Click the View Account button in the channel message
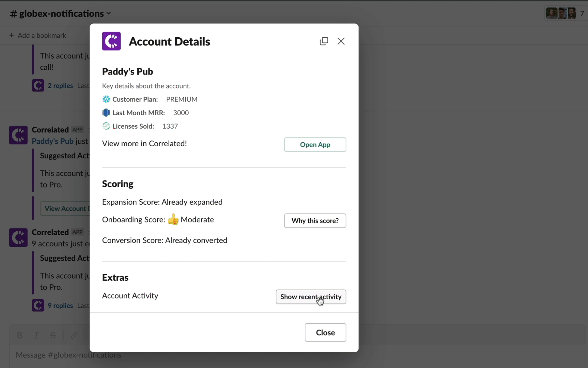 (65, 209)
